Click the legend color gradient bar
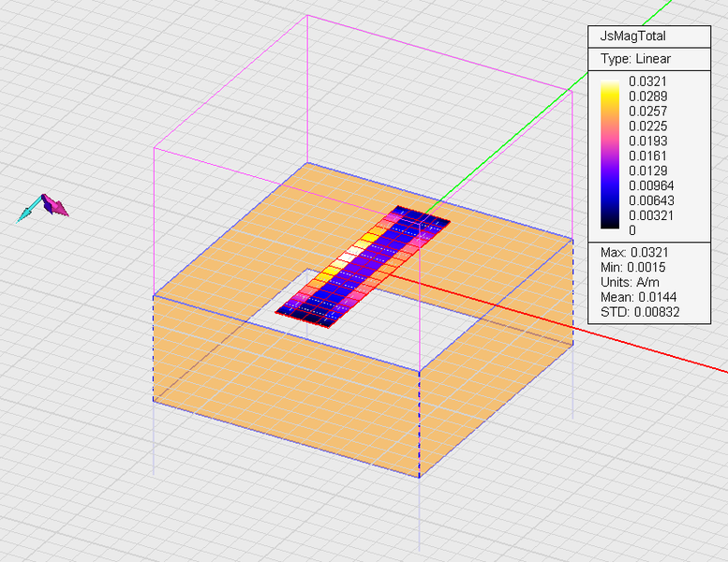728x562 pixels. click(610, 155)
